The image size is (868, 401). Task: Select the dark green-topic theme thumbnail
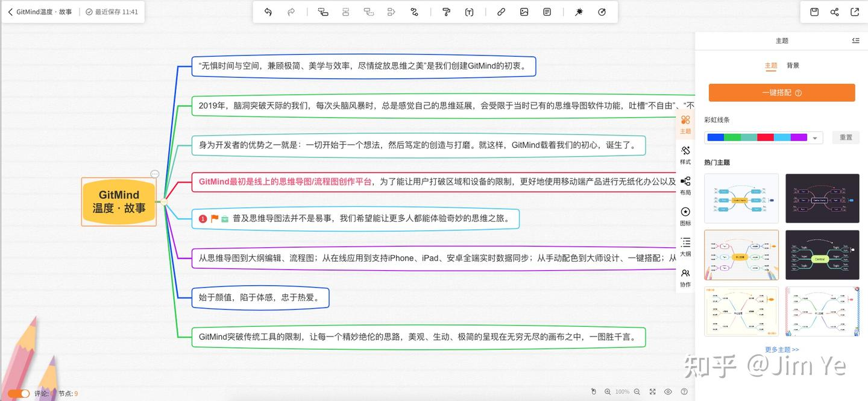822,255
